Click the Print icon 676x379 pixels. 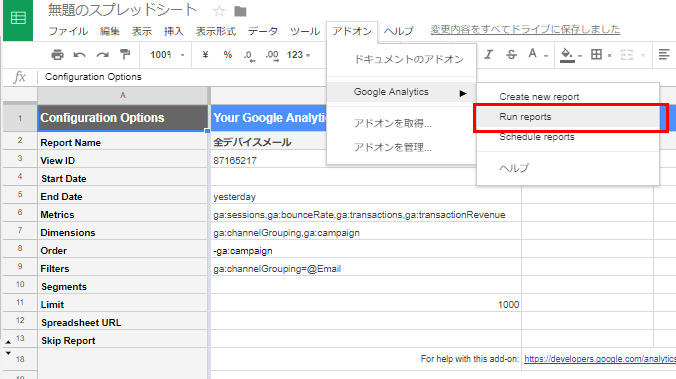coord(57,55)
